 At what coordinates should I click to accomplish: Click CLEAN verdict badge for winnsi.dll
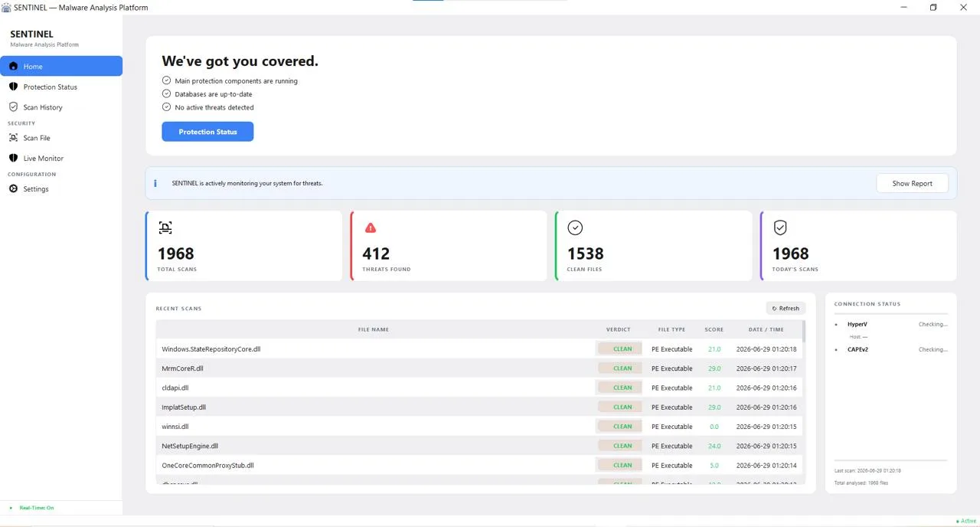tap(620, 427)
